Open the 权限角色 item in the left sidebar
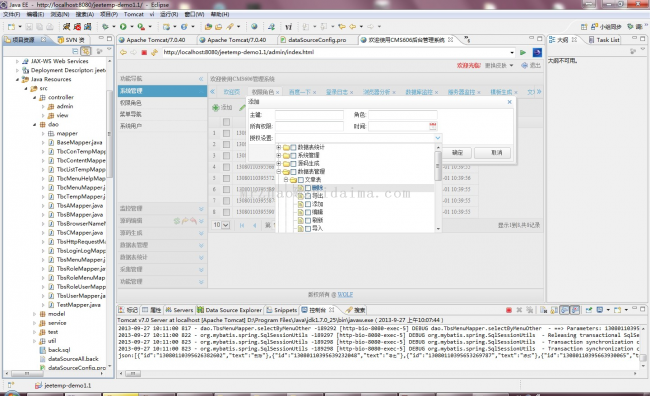 pyautogui.click(x=131, y=102)
